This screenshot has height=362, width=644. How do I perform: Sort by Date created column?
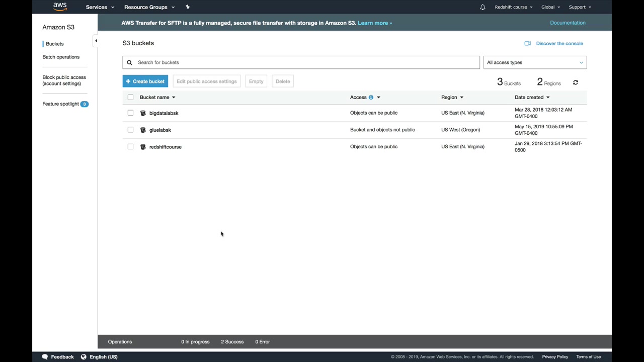[x=532, y=97]
